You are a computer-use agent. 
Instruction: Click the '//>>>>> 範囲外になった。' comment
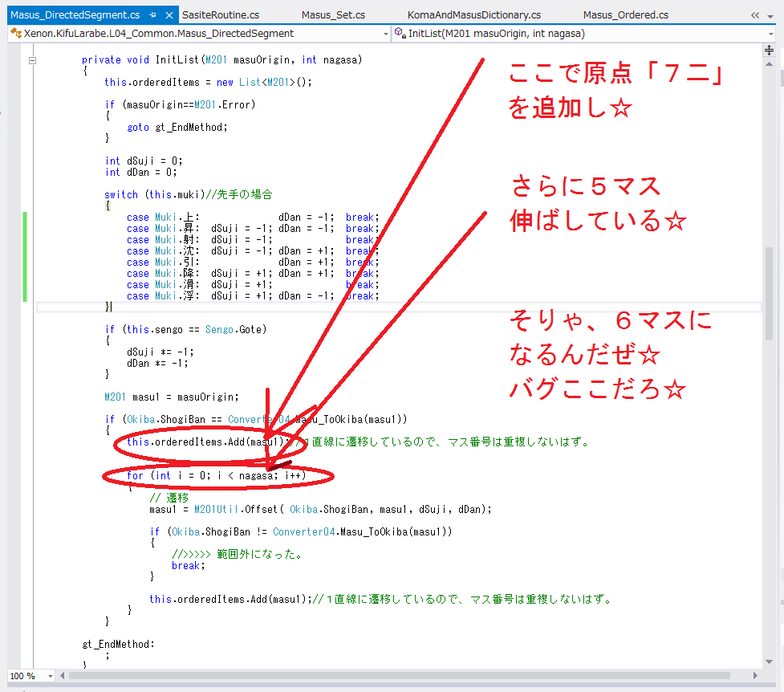pos(237,554)
